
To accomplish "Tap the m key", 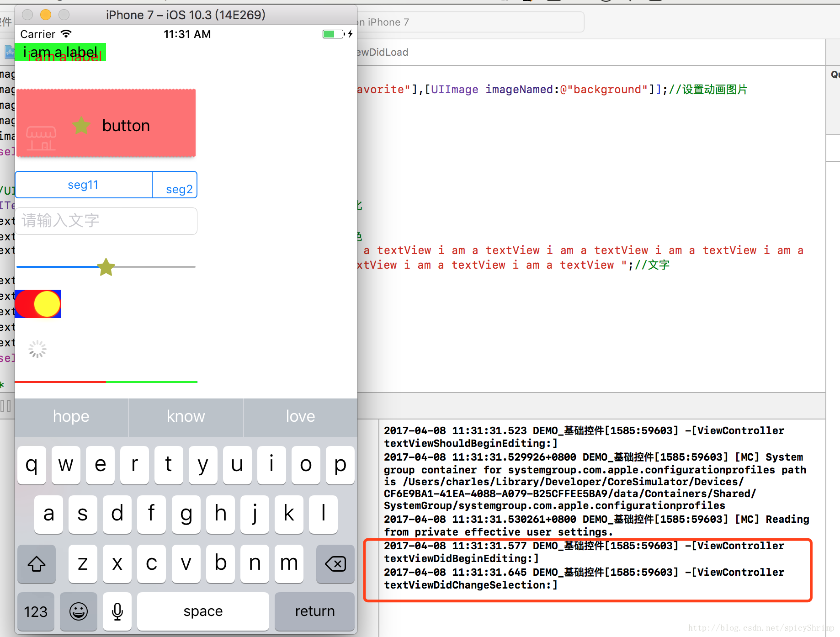I will (289, 563).
